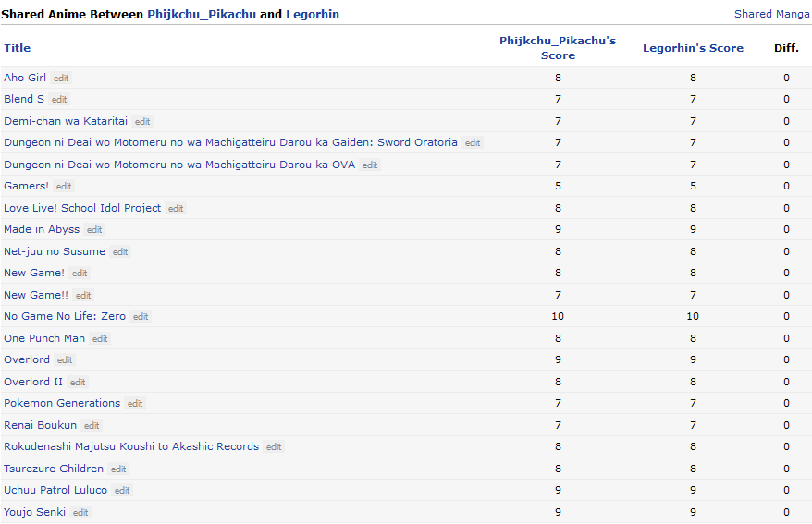This screenshot has width=812, height=524.
Task: Click edit next to Overlord II
Action: tap(78, 383)
